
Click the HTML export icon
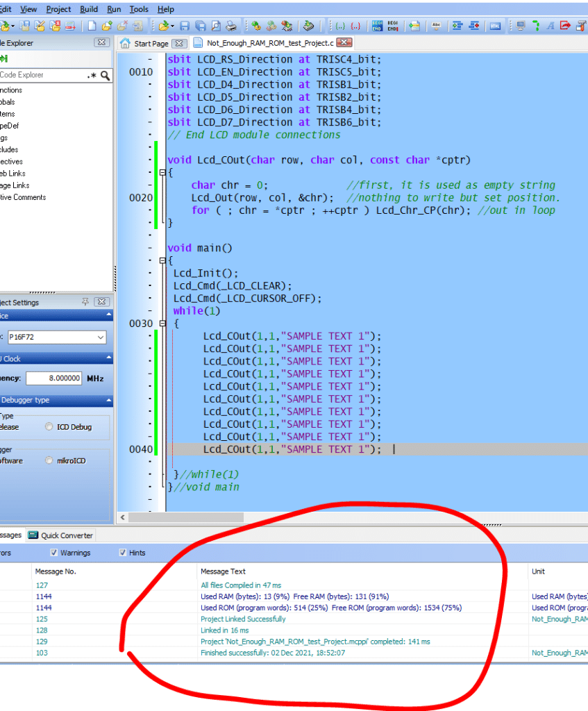tap(495, 26)
